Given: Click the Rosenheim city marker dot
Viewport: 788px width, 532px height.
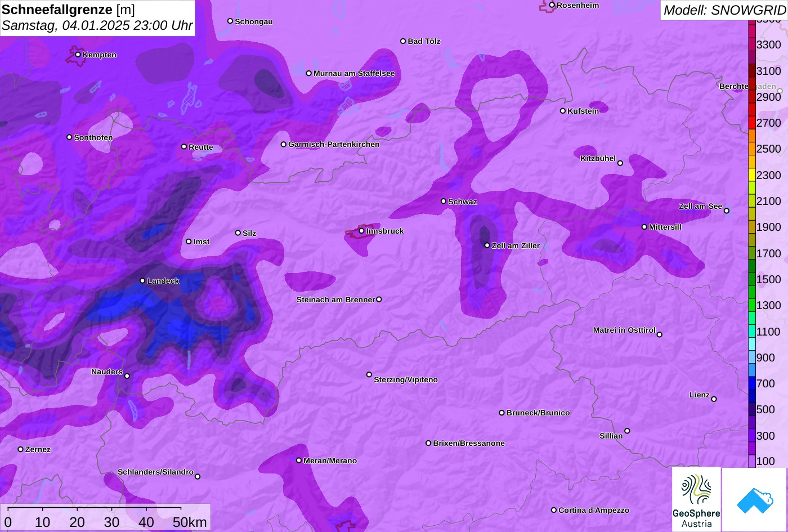Looking at the screenshot, I should point(552,5).
